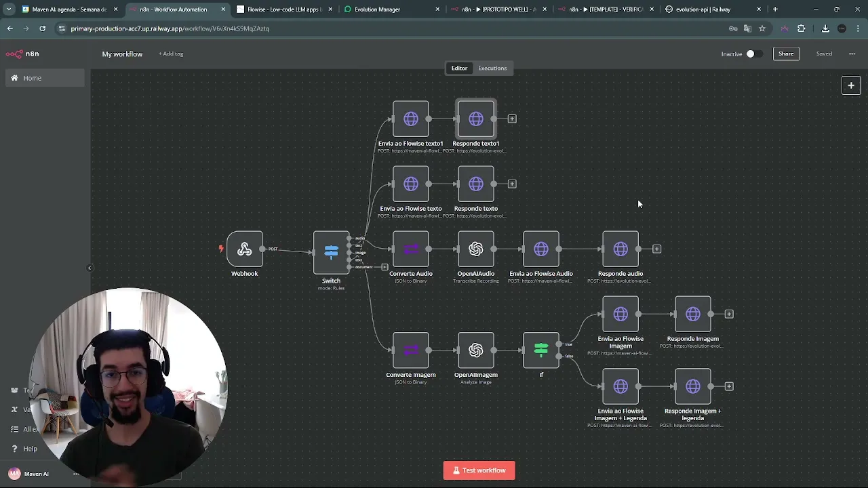868x488 pixels.
Task: Add node after Responde Imagem + legenda
Action: (729, 386)
